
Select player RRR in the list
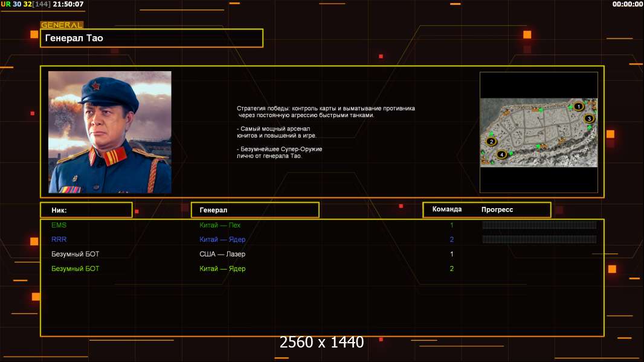59,240
